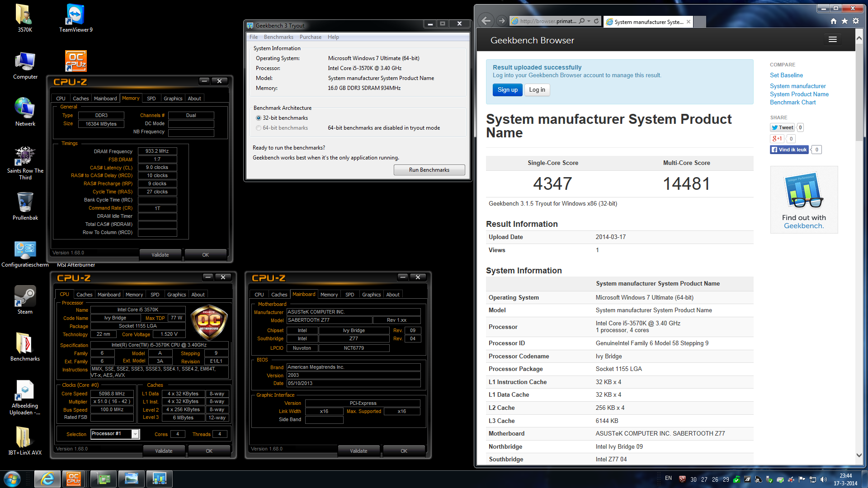Viewport: 868px width, 488px height.
Task: Open the OC CPU-Z desktop shortcut
Action: click(75, 61)
